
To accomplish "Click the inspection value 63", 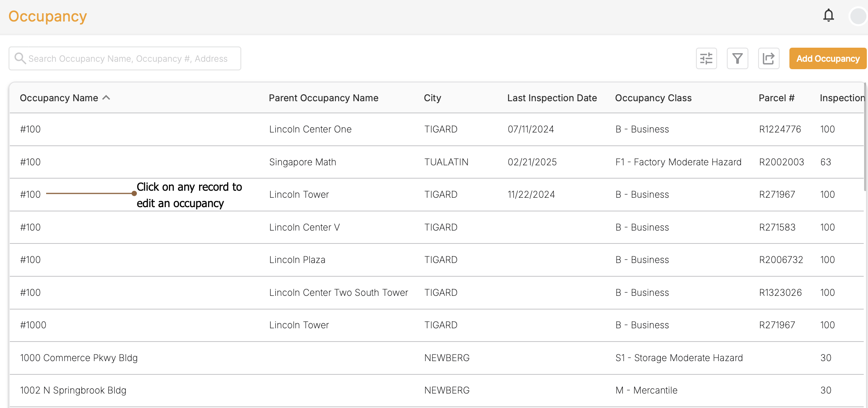I will (x=826, y=162).
